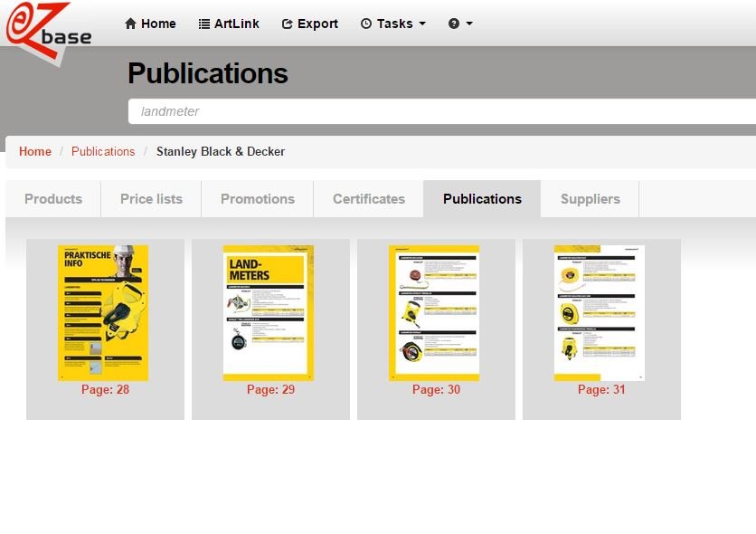
Task: Open the Land-meters page thumbnail
Action: click(269, 313)
